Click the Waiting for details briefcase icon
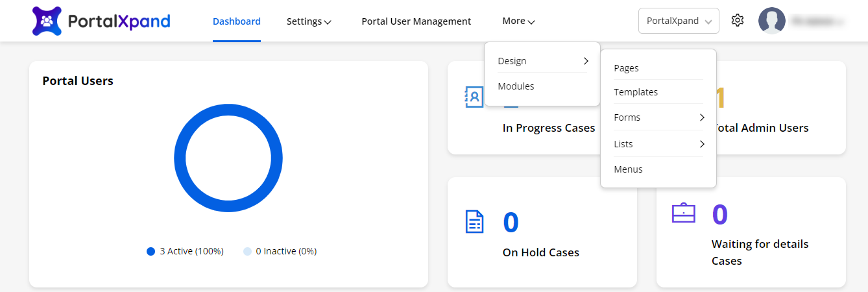868x292 pixels. coord(683,213)
